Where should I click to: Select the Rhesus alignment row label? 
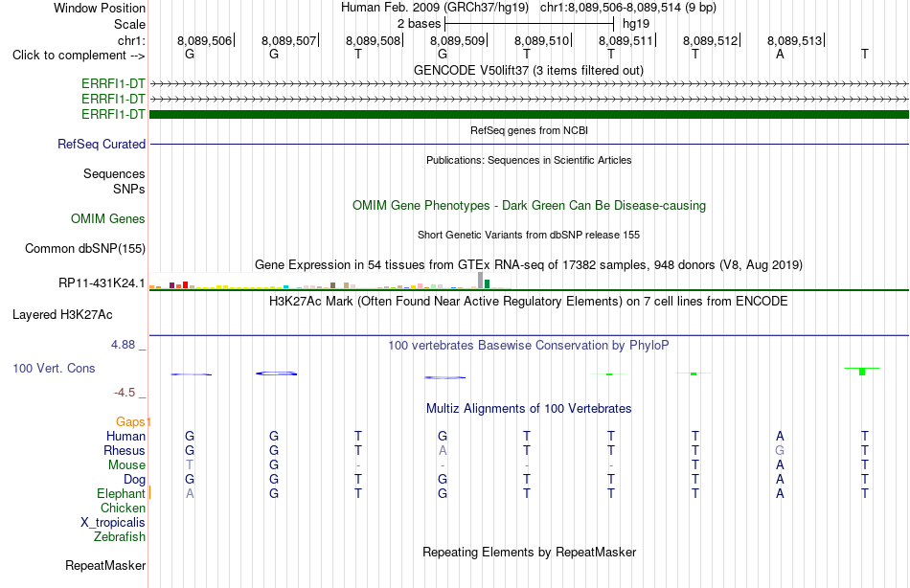point(125,450)
